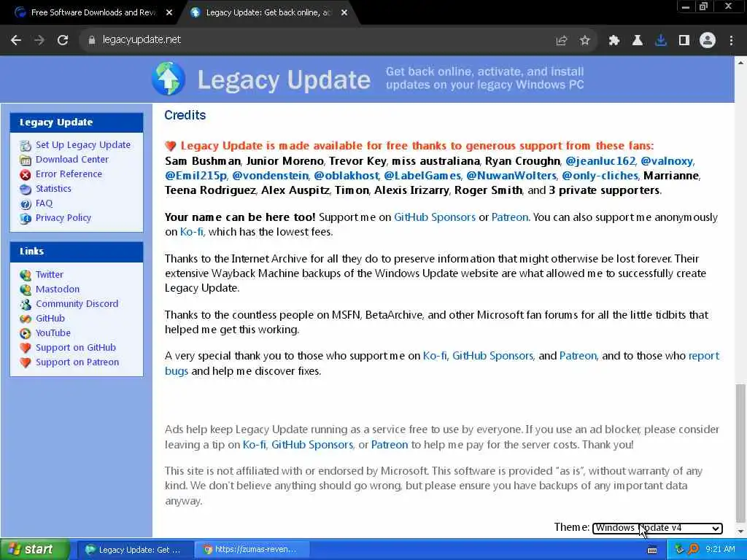Click the GitHub sidebar icon
Image resolution: width=747 pixels, height=560 pixels.
pos(26,319)
